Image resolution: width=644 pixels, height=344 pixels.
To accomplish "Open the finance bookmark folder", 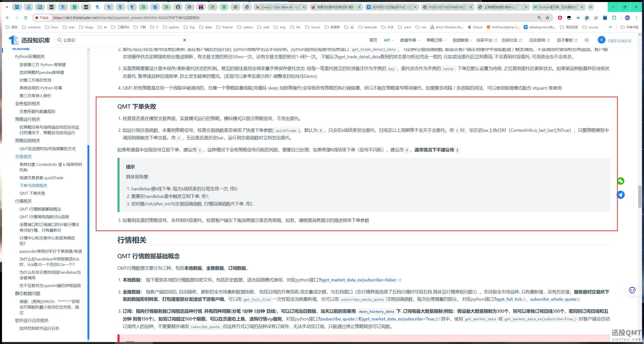I will click(x=224, y=27).
